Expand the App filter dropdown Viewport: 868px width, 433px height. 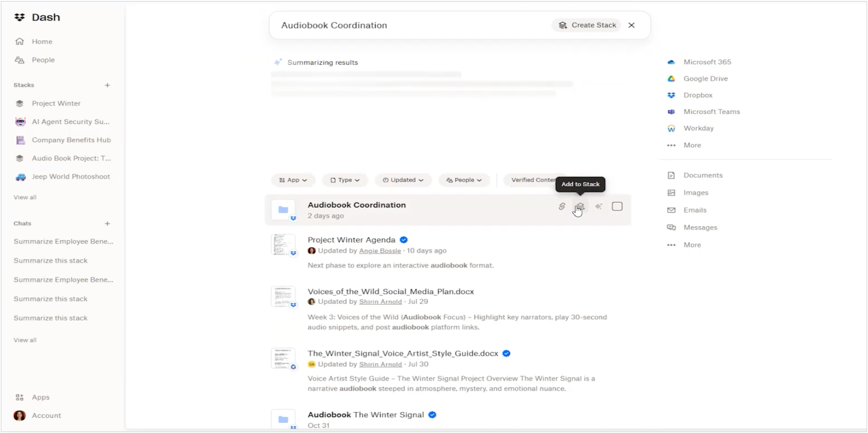293,180
